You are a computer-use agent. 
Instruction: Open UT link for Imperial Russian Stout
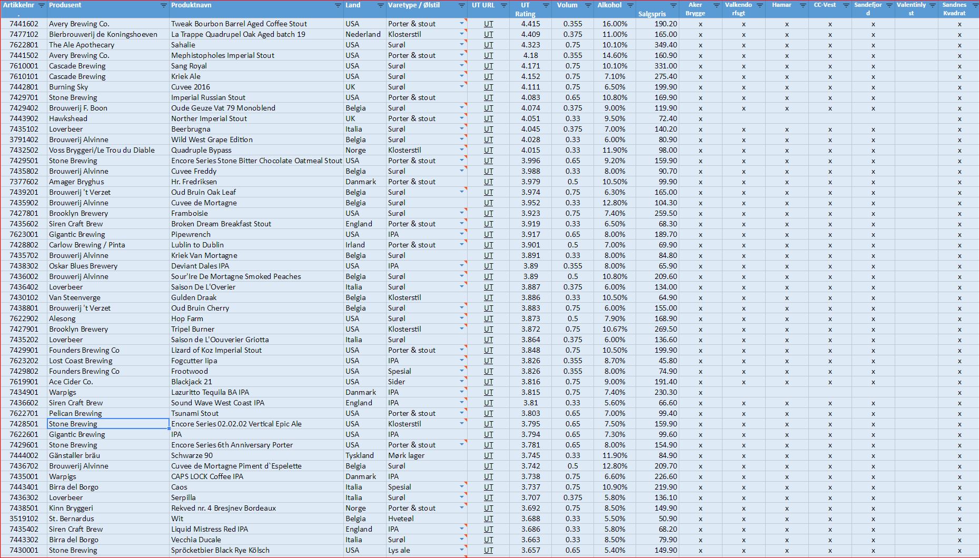[489, 97]
